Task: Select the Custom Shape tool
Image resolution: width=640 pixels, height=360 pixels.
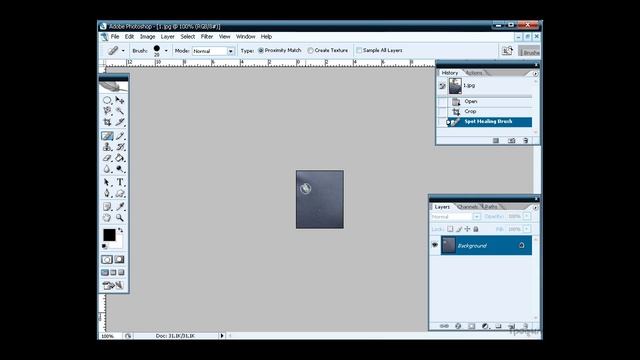Action: (x=120, y=193)
